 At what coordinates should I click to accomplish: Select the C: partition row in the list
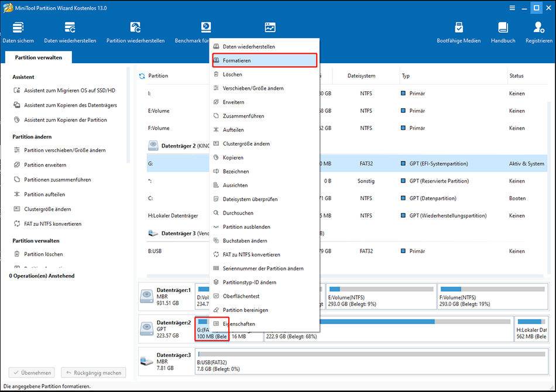pos(170,198)
